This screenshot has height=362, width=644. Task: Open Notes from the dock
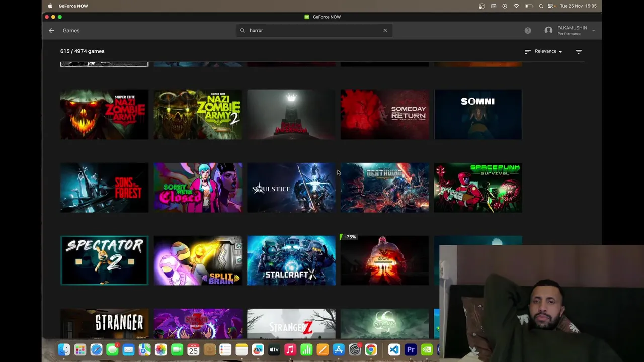point(242,350)
